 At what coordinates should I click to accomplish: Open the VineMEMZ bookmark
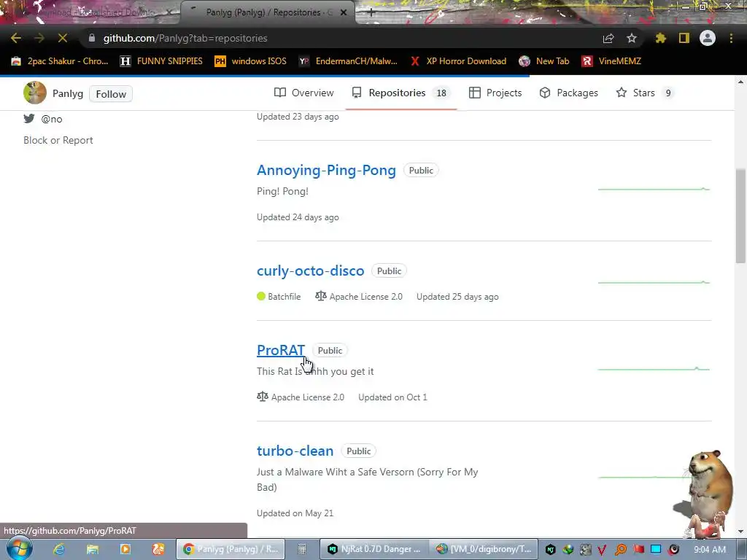pyautogui.click(x=611, y=61)
